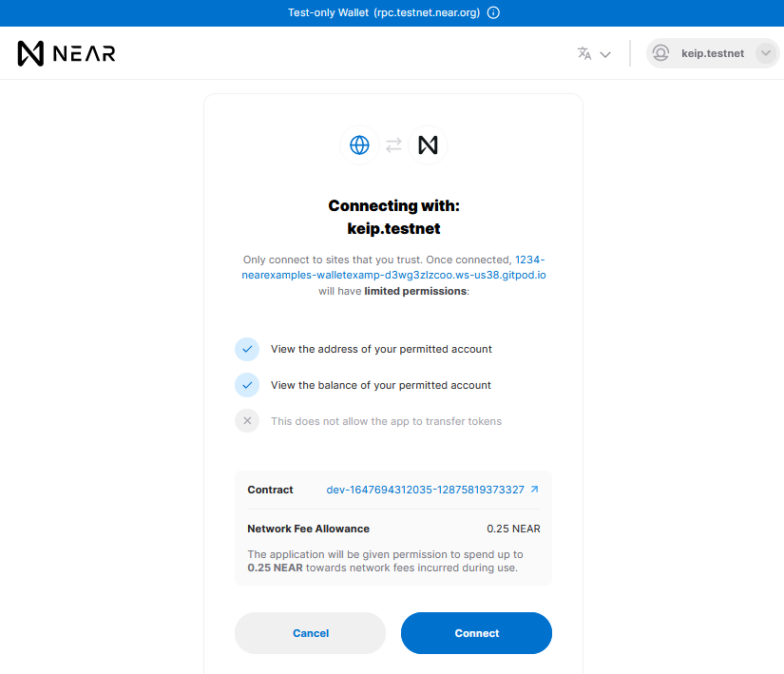Click the external link arrow beside contract
Image resolution: width=784 pixels, height=674 pixels.
click(x=534, y=490)
